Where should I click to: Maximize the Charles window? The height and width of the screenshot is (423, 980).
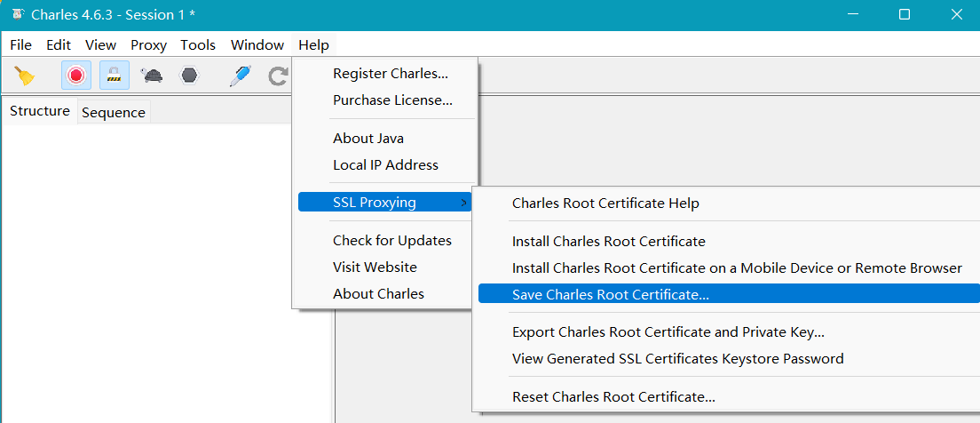(x=904, y=14)
